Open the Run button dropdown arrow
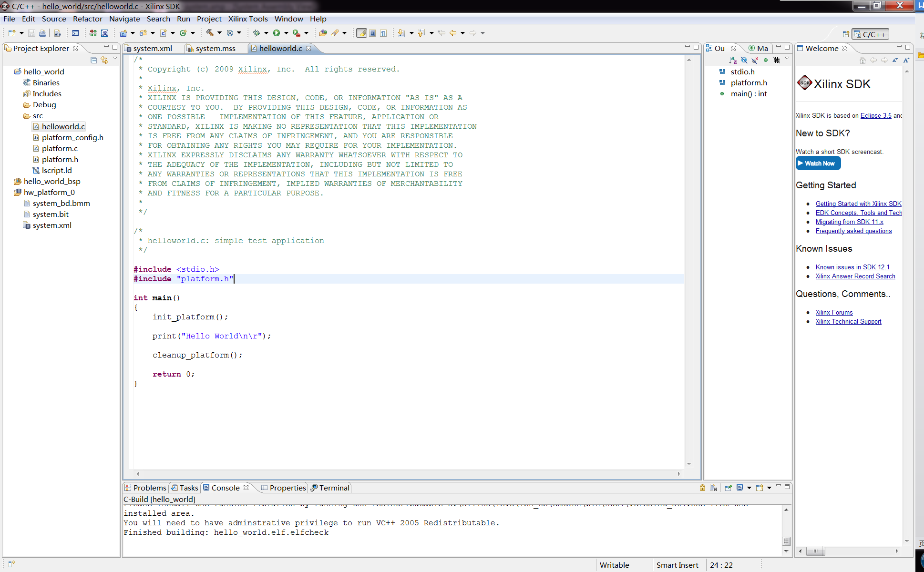Screen dimensions: 924x572 point(286,33)
